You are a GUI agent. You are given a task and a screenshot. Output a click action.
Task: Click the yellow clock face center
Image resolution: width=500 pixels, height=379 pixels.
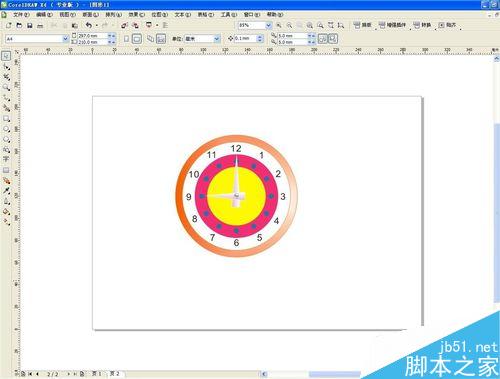tap(236, 196)
